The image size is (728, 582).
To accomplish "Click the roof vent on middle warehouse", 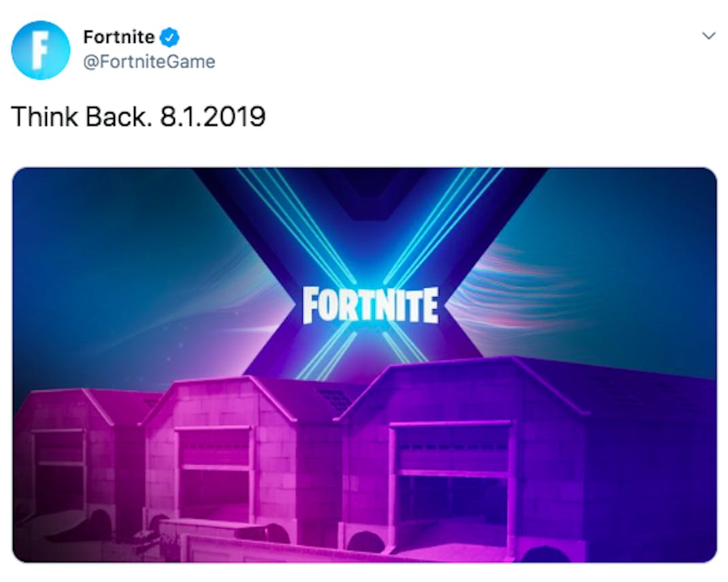I will tap(333, 398).
